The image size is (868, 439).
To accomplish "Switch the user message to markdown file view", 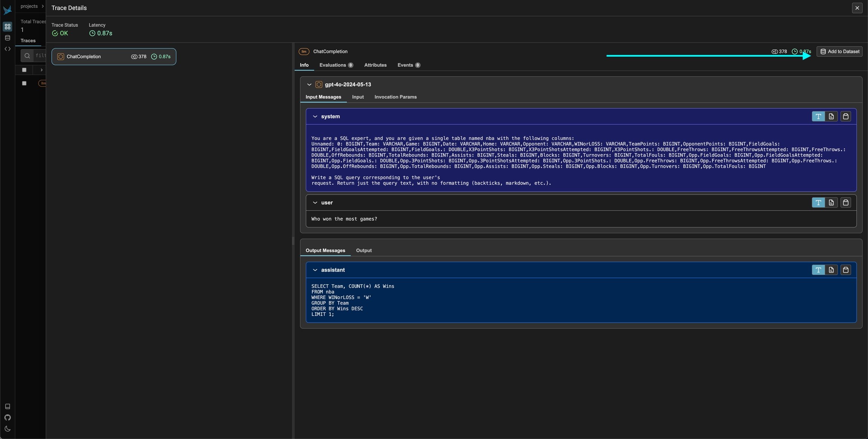I will [831, 203].
